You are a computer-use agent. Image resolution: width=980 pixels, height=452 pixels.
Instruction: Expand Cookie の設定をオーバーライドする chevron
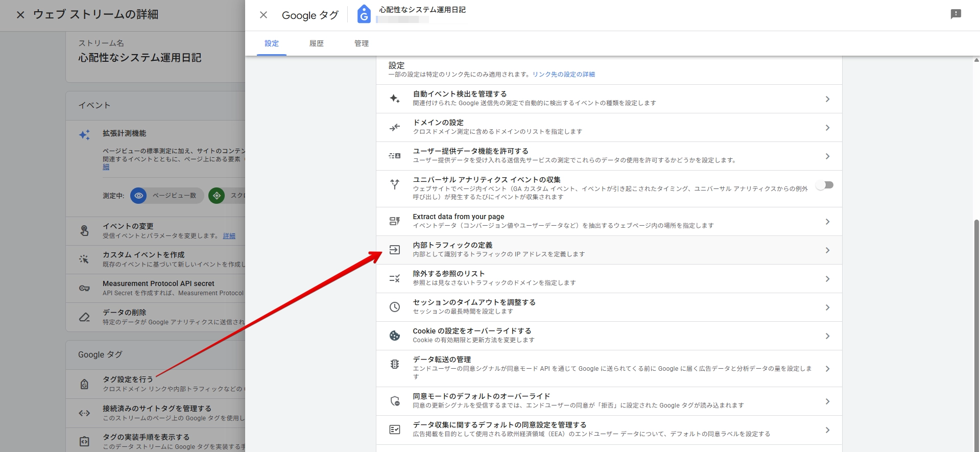828,336
